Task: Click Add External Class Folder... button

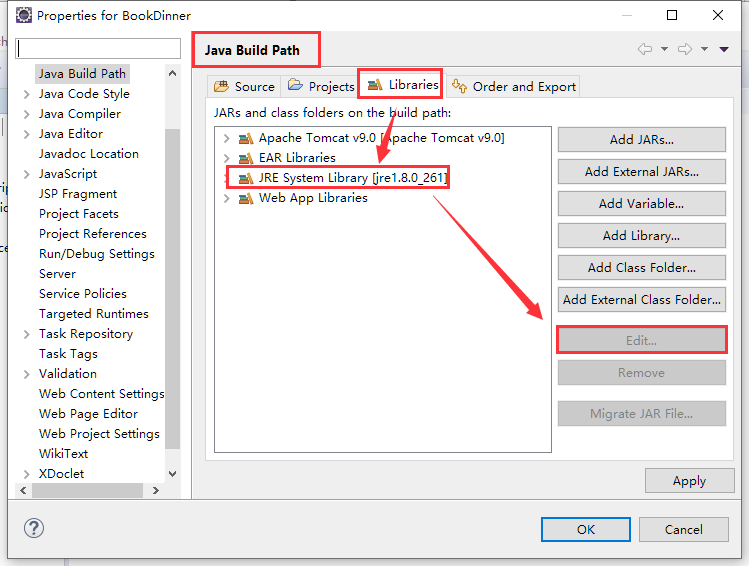Action: [642, 299]
